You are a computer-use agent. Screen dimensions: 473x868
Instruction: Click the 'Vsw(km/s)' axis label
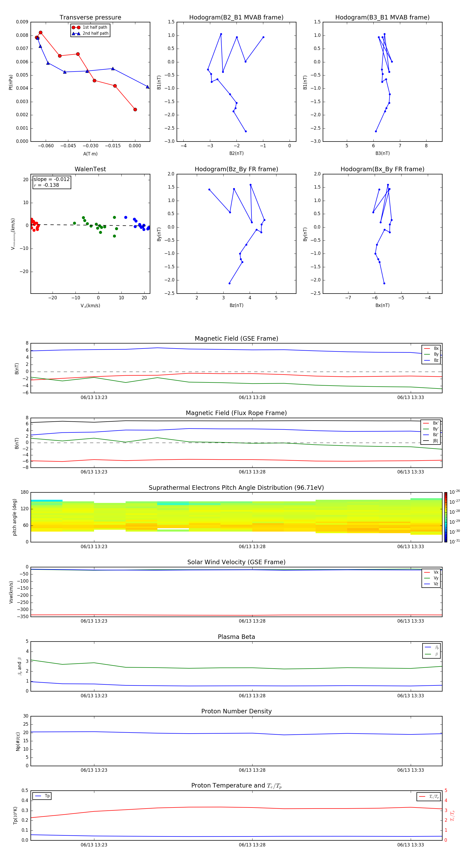(11, 592)
